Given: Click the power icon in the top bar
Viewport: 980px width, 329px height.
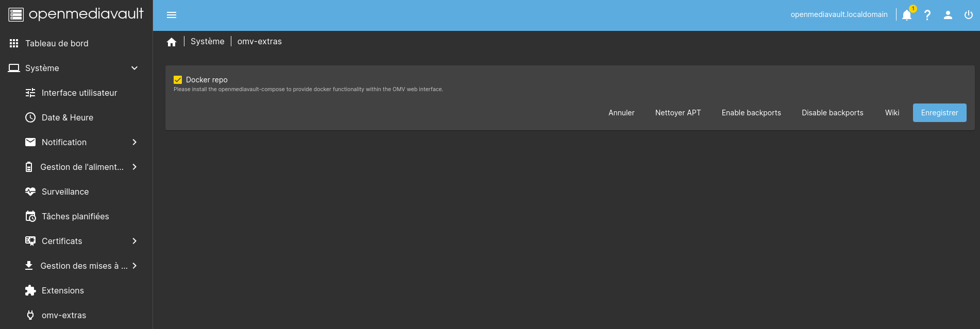Looking at the screenshot, I should click(969, 15).
